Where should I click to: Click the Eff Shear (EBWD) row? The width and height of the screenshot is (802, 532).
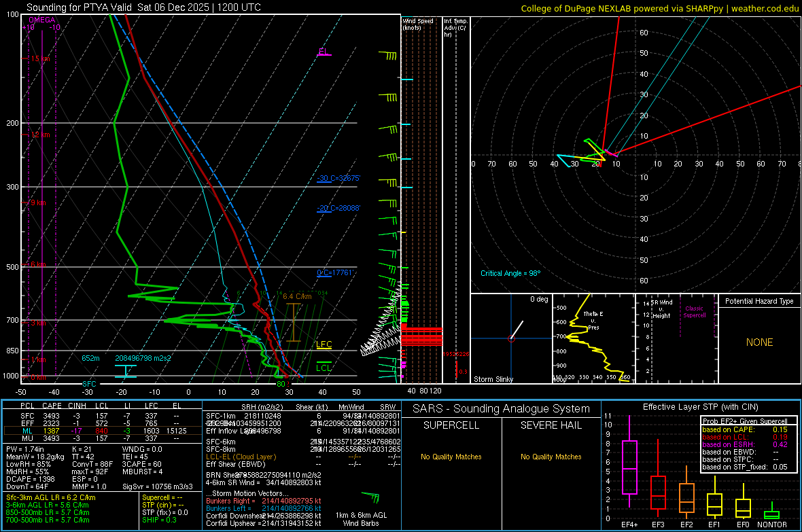(x=303, y=465)
